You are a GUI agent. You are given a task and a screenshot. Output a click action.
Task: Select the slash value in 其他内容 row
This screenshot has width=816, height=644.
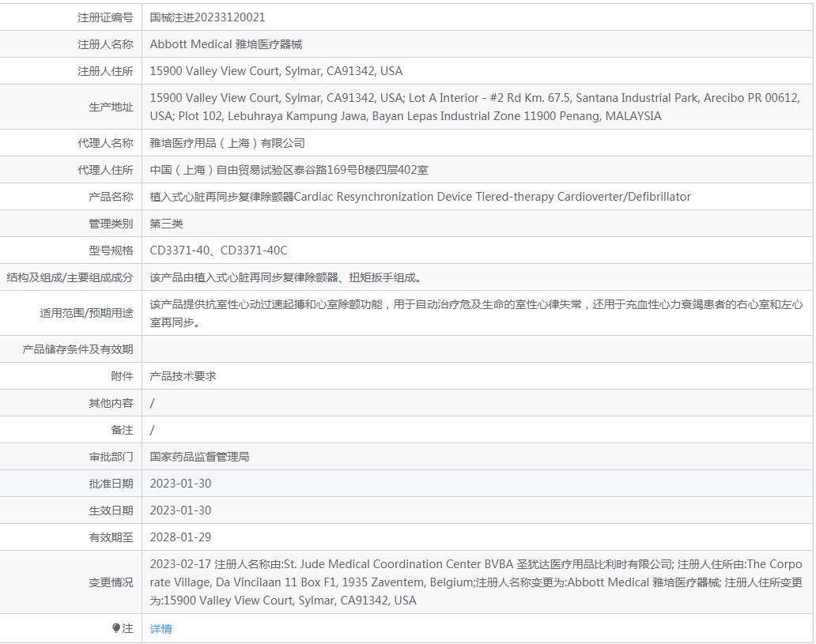click(x=152, y=403)
